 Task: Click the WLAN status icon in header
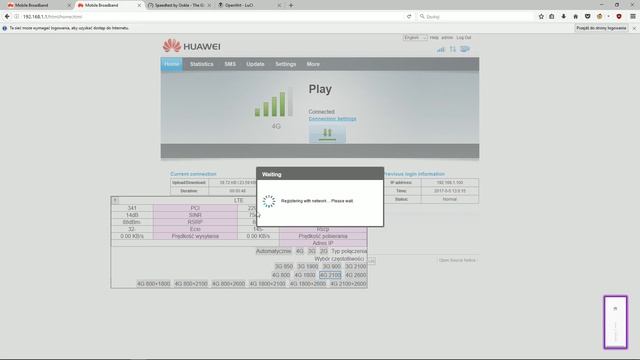click(x=465, y=49)
